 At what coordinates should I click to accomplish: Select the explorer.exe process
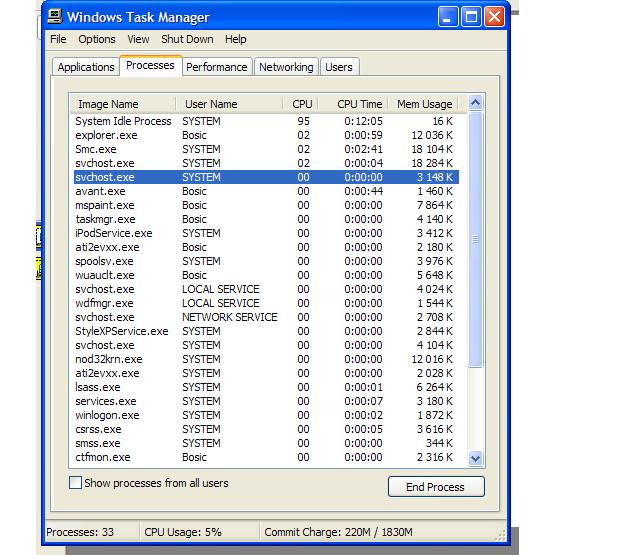[266, 135]
